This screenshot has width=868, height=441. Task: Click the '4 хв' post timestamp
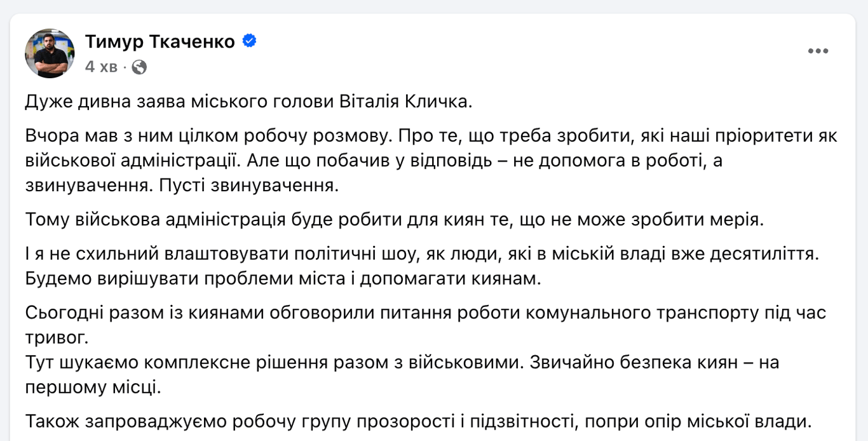click(x=101, y=67)
